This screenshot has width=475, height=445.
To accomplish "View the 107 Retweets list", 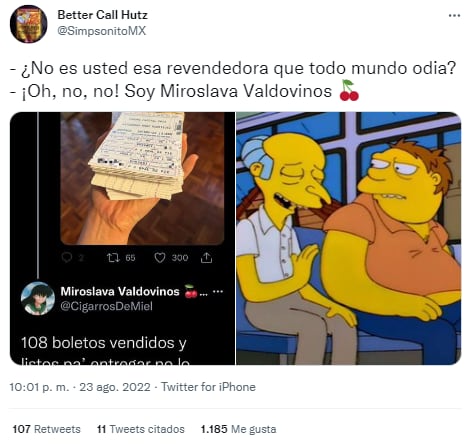I will pos(46,429).
